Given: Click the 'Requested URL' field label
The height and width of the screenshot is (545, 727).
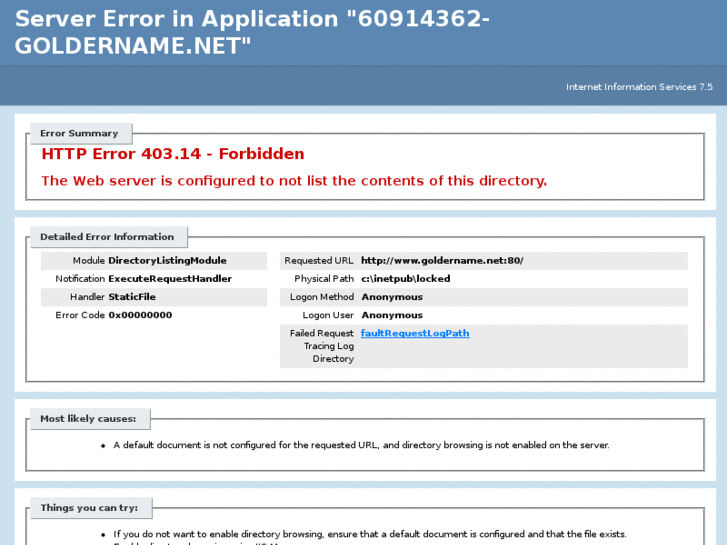Looking at the screenshot, I should (x=319, y=261).
